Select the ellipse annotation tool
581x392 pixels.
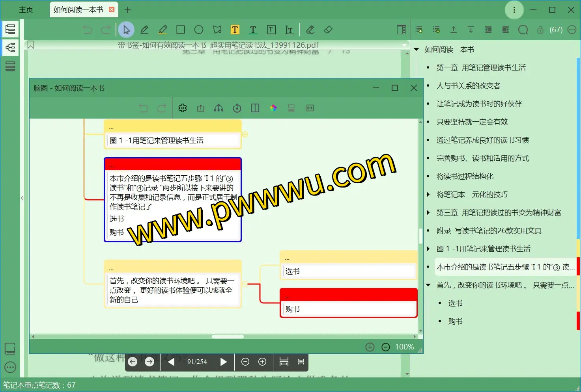[x=199, y=30]
